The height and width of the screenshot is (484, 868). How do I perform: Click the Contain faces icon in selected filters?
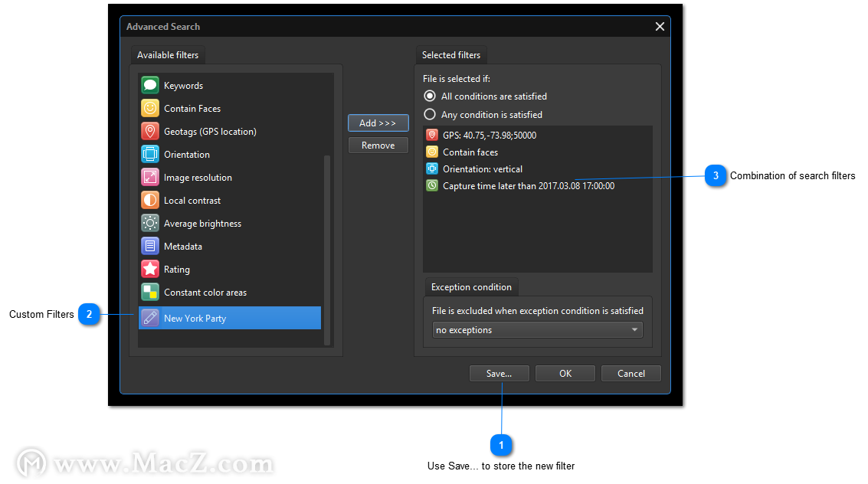pos(432,152)
